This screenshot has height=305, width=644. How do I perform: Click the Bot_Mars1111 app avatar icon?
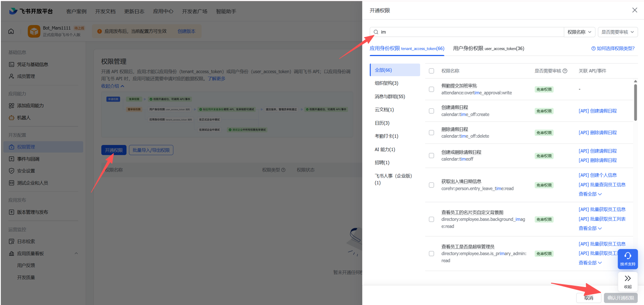pos(34,31)
